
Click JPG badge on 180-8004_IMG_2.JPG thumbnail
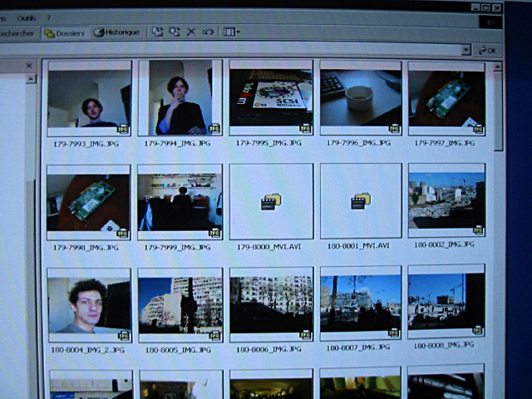click(124, 336)
